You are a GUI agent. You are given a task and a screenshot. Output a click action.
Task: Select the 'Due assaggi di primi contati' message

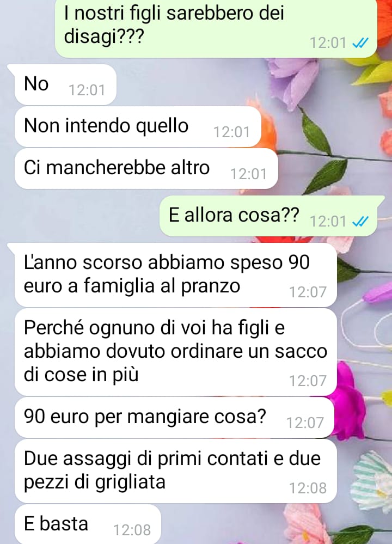click(x=175, y=471)
